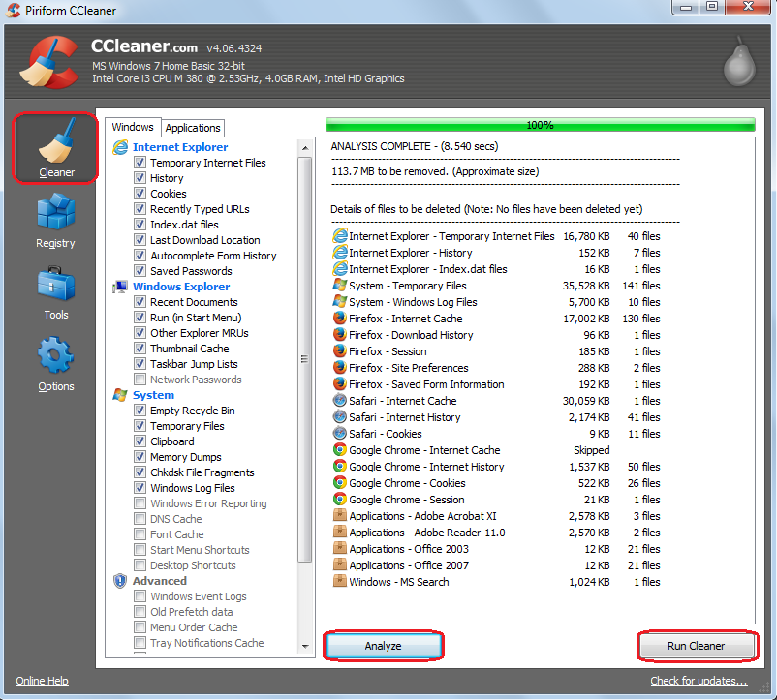Select Google Chrome - Session result row

497,500
